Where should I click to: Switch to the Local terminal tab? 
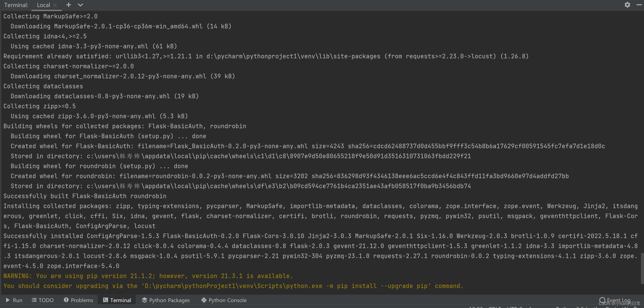(44, 5)
